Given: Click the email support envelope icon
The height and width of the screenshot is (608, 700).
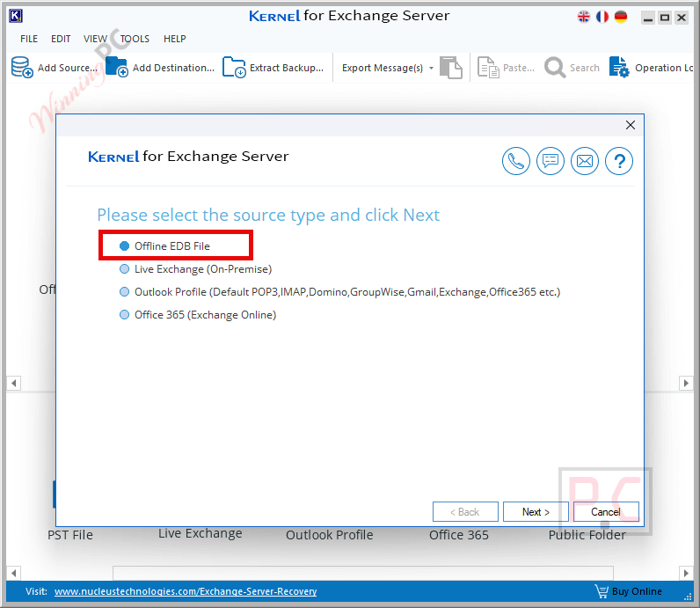Looking at the screenshot, I should 585,161.
